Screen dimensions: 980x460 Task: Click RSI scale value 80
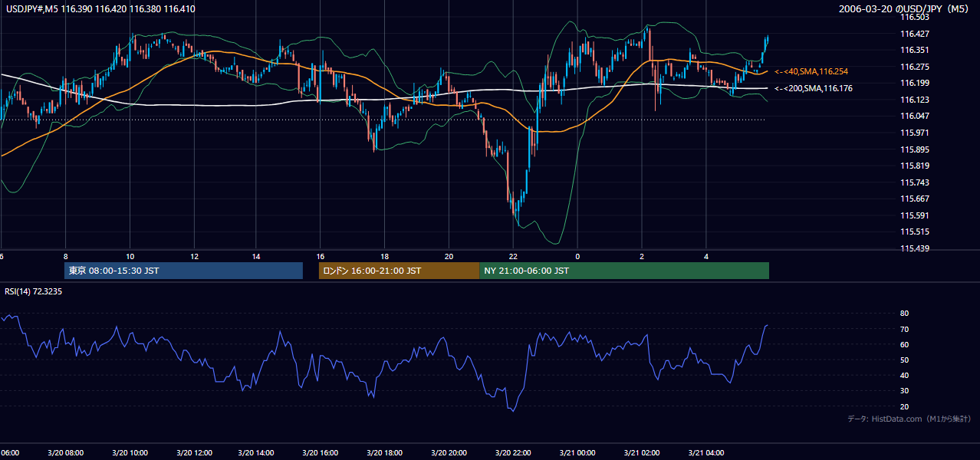904,314
